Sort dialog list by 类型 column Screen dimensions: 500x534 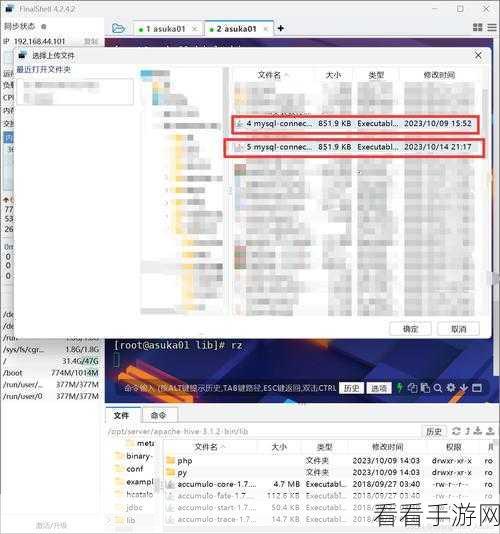point(376,75)
